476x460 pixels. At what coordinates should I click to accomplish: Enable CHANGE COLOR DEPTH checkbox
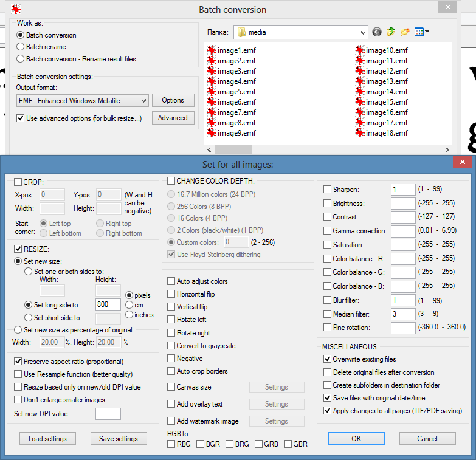171,181
